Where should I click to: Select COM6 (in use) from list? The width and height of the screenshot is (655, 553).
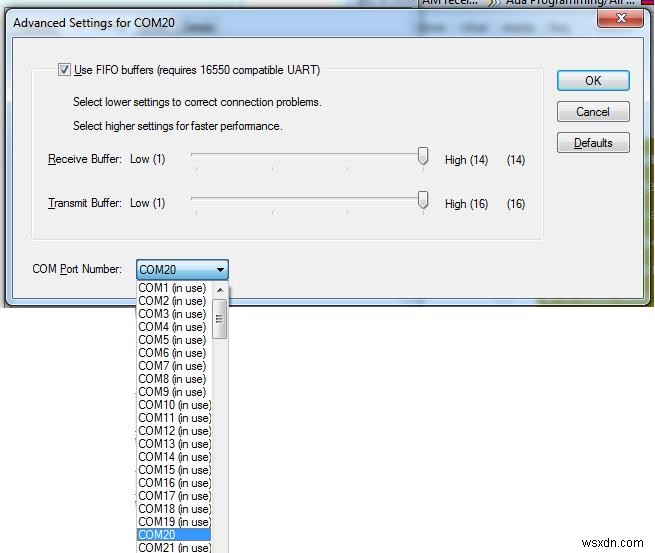(x=174, y=353)
